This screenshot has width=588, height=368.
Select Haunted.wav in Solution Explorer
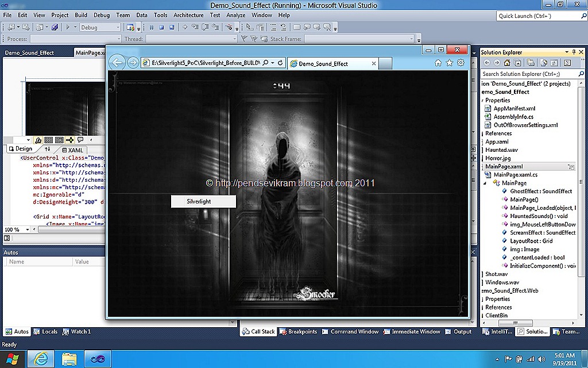click(501, 150)
